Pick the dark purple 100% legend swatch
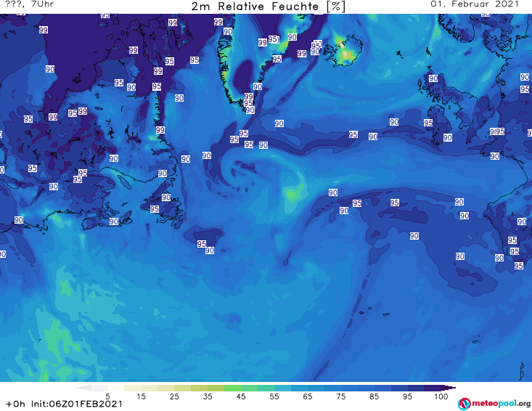Image resolution: width=532 pixels, height=411 pixels. click(x=433, y=388)
